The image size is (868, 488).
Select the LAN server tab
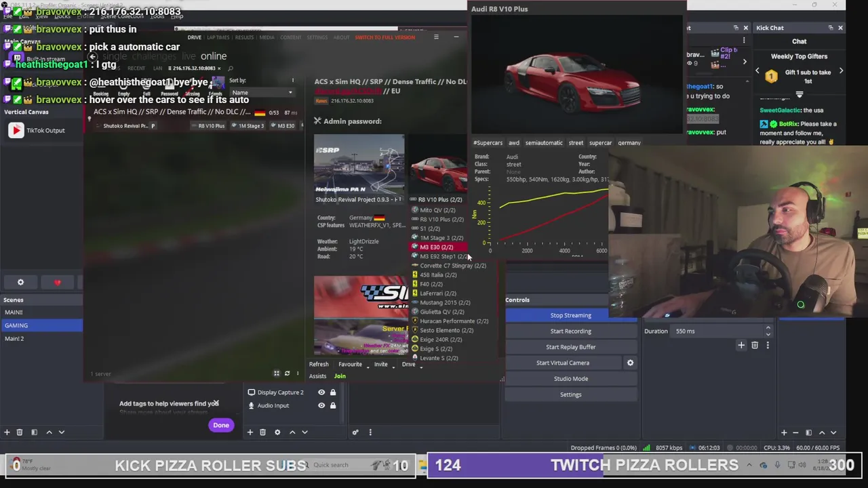(x=157, y=68)
